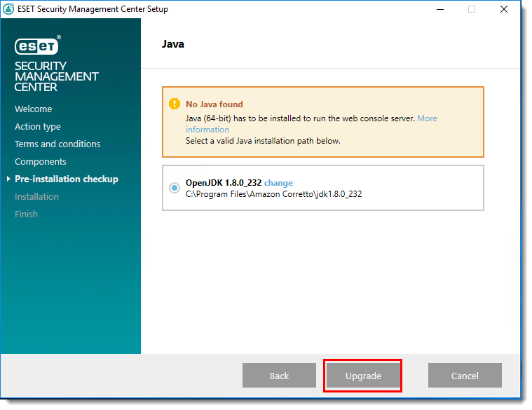Click the Upgrade button
The height and width of the screenshot is (410, 532).
(x=362, y=376)
